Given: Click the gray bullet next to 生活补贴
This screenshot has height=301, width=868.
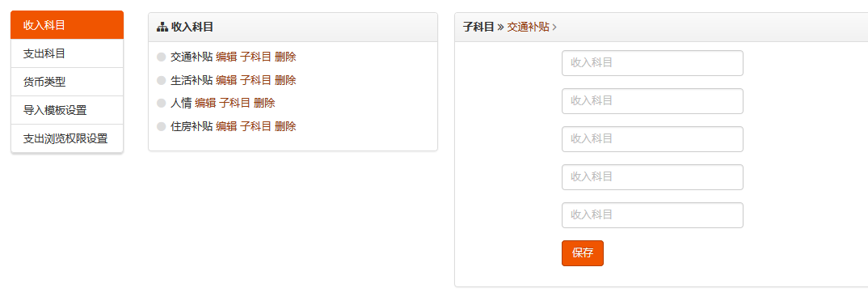Looking at the screenshot, I should pos(162,80).
